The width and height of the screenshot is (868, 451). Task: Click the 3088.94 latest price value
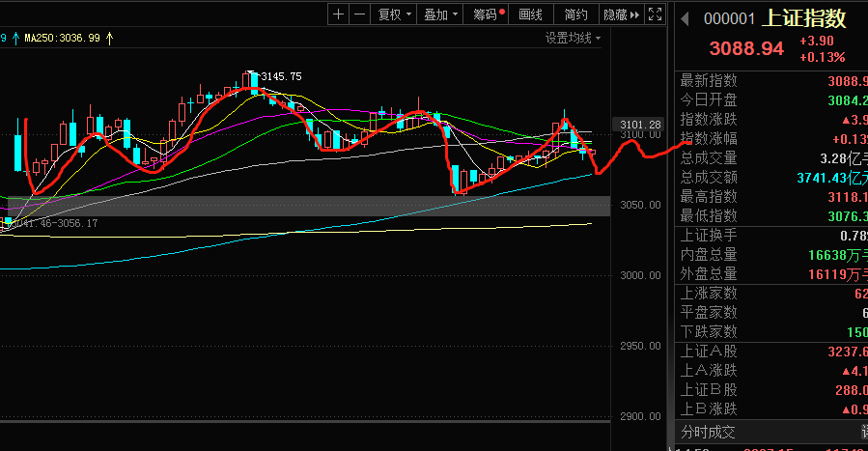[x=746, y=48]
